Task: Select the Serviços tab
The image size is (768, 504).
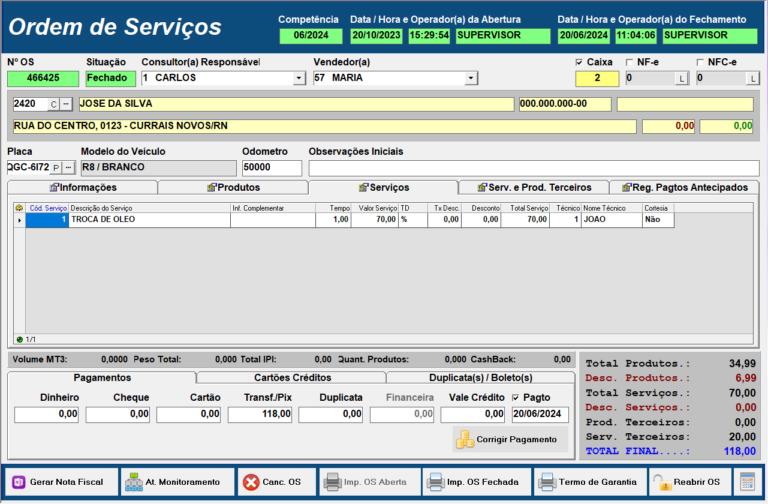Action: [384, 188]
